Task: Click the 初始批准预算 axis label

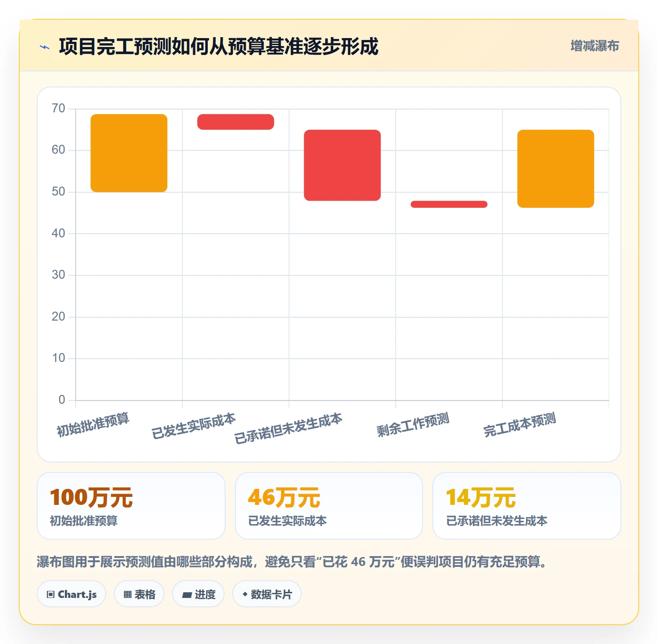Action: tap(93, 425)
